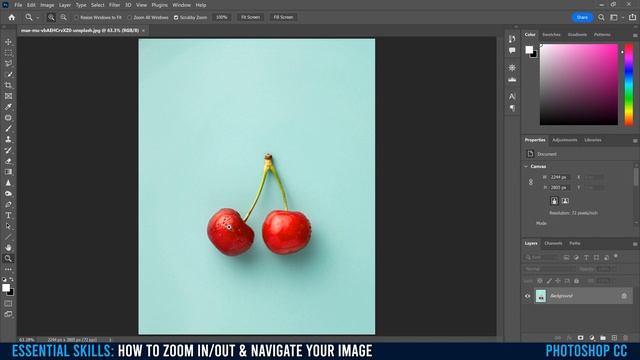Screen dimensions: 640x360
Task: Toggle the layer filter on/off switch
Action: click(x=616, y=256)
